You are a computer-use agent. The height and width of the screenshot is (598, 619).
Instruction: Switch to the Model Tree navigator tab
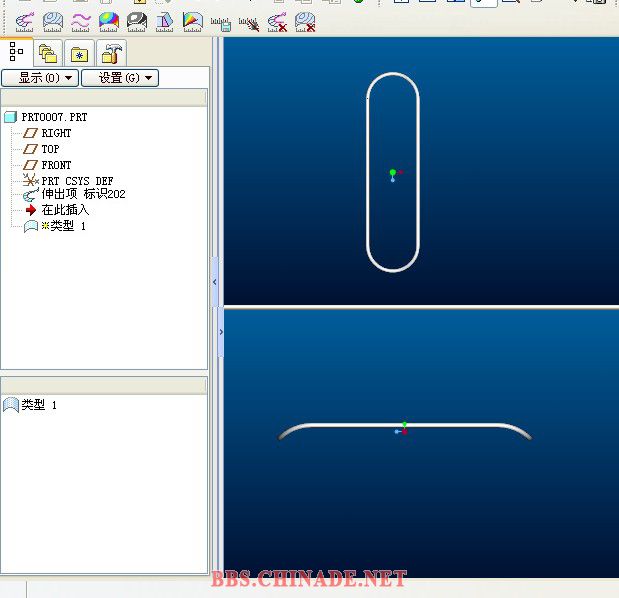coord(17,52)
